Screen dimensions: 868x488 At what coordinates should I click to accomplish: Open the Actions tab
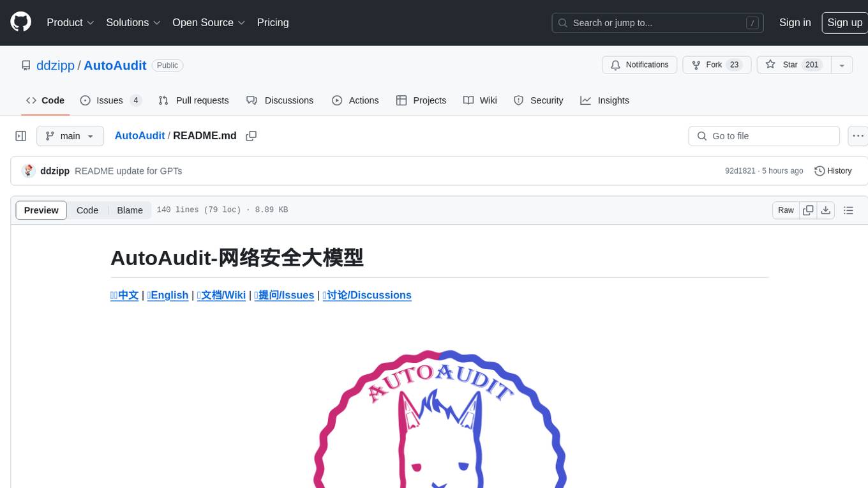[355, 100]
